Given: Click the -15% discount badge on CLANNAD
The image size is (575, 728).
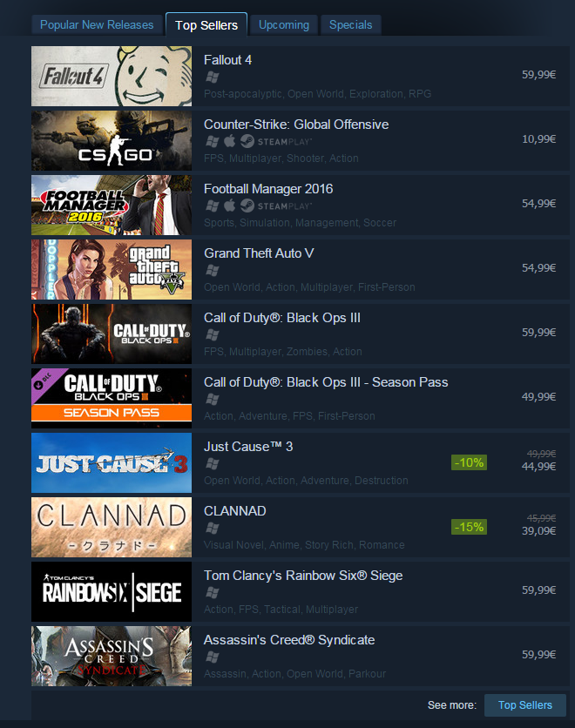Looking at the screenshot, I should tap(469, 527).
